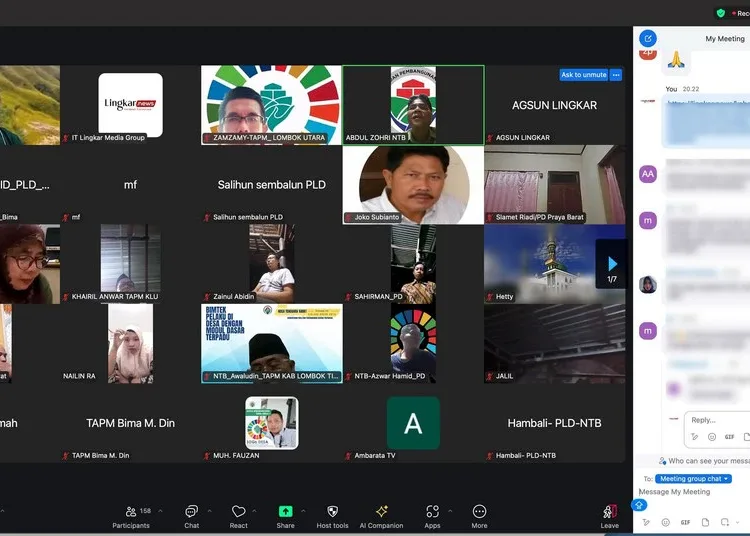Open the Chat toolbar button
This screenshot has height=536, width=750.
[x=191, y=517]
